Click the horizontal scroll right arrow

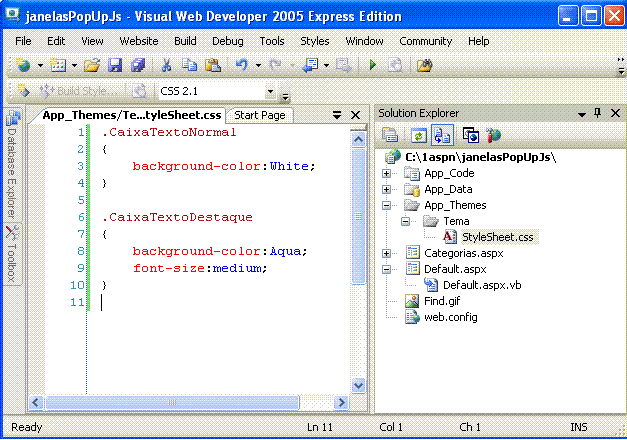(x=341, y=402)
